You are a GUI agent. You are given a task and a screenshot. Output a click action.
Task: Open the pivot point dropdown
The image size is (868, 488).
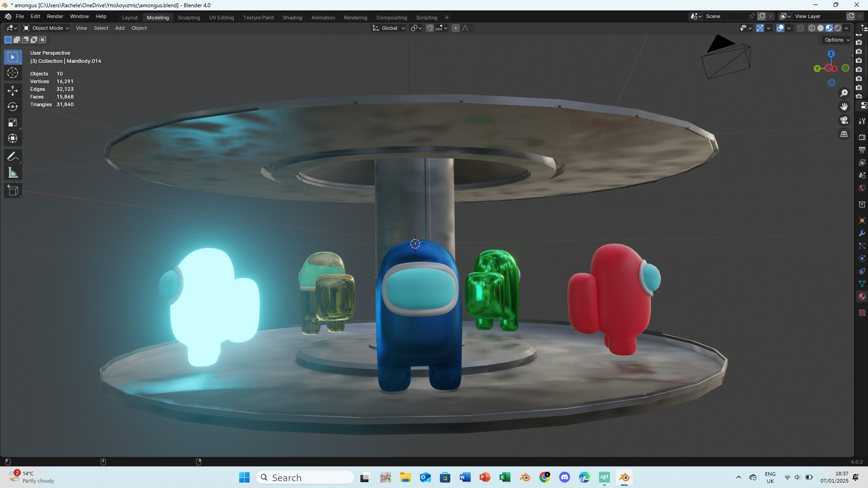[416, 28]
